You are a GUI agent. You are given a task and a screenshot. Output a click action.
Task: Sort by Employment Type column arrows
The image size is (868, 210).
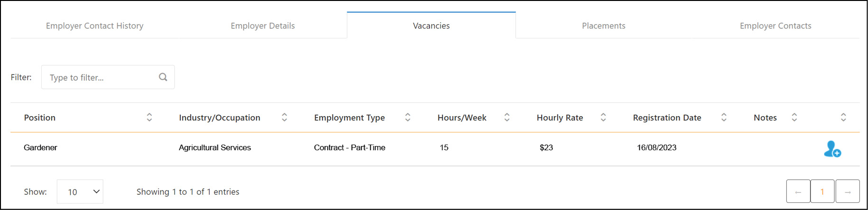[x=408, y=117]
